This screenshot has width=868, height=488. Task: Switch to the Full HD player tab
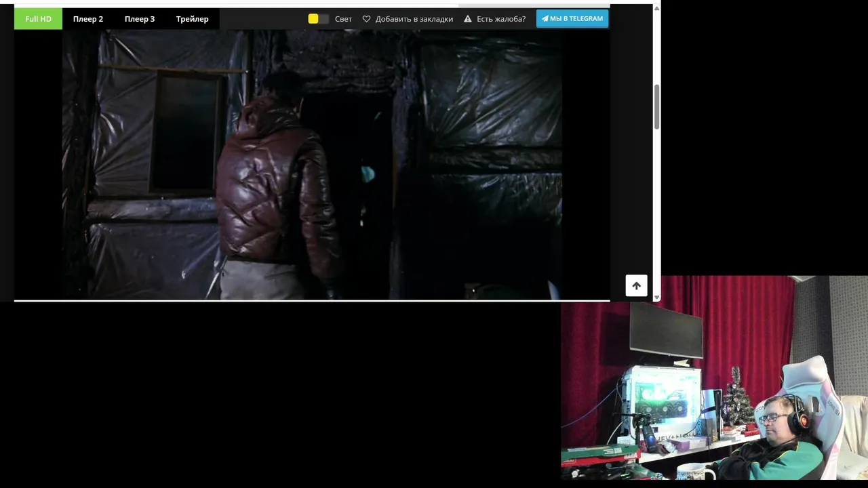coord(38,19)
